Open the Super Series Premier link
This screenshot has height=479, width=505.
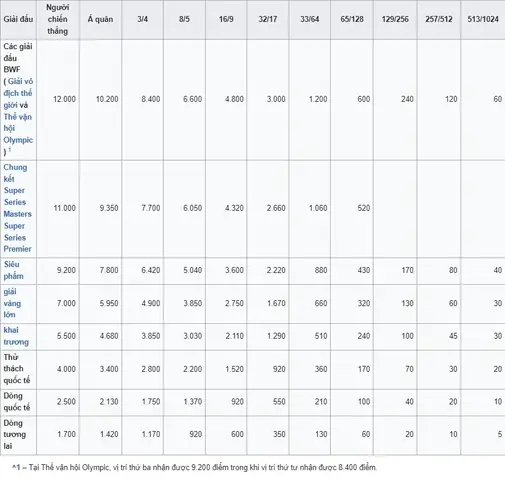[x=17, y=237]
